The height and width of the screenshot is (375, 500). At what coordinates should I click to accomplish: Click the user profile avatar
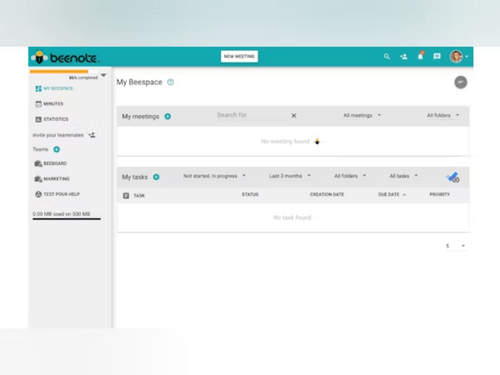point(456,56)
